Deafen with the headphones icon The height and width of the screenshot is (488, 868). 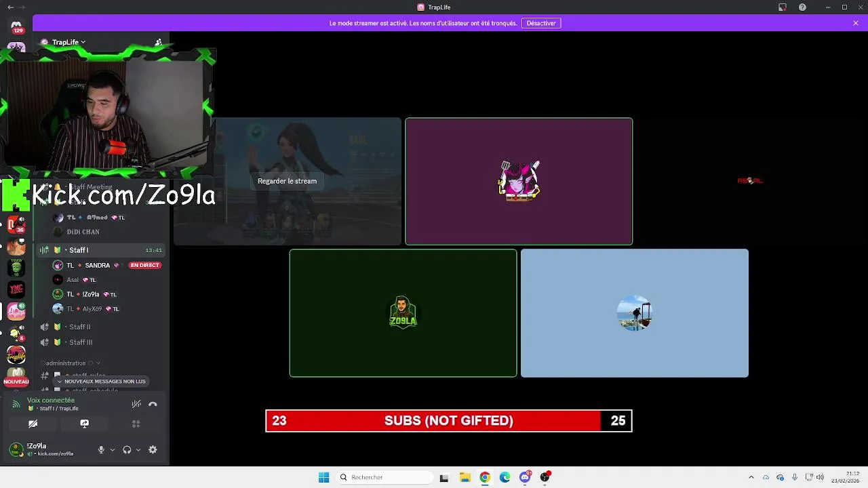tap(127, 449)
